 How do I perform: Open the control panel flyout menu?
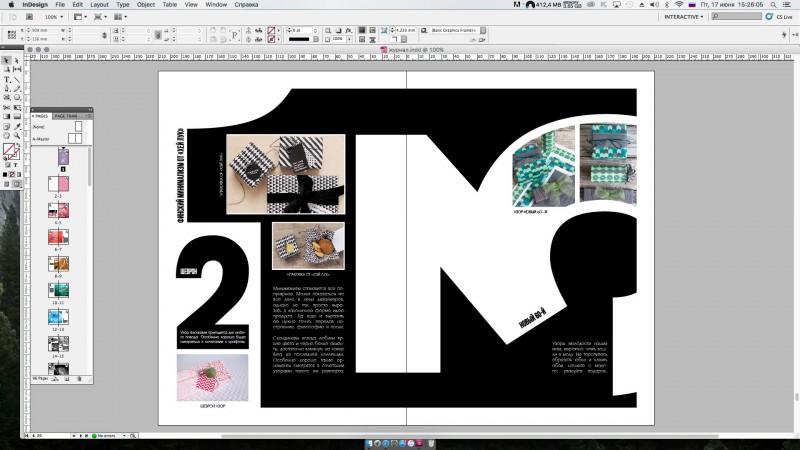pos(795,34)
